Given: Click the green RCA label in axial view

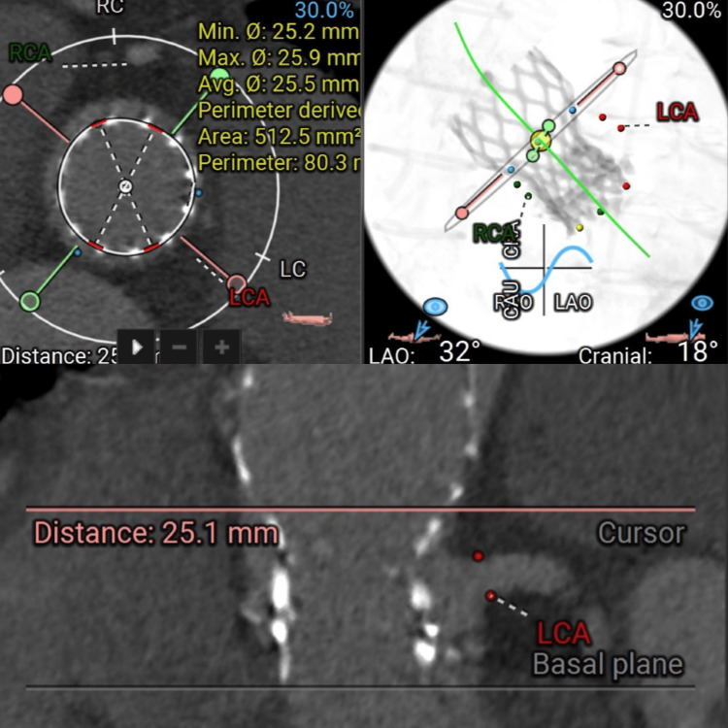Looking at the screenshot, I should 30,52.
